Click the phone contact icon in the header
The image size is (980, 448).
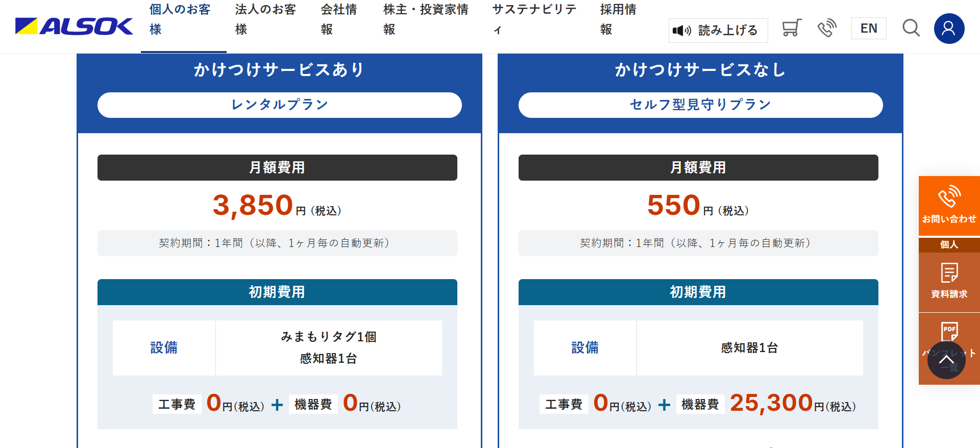coord(827,29)
